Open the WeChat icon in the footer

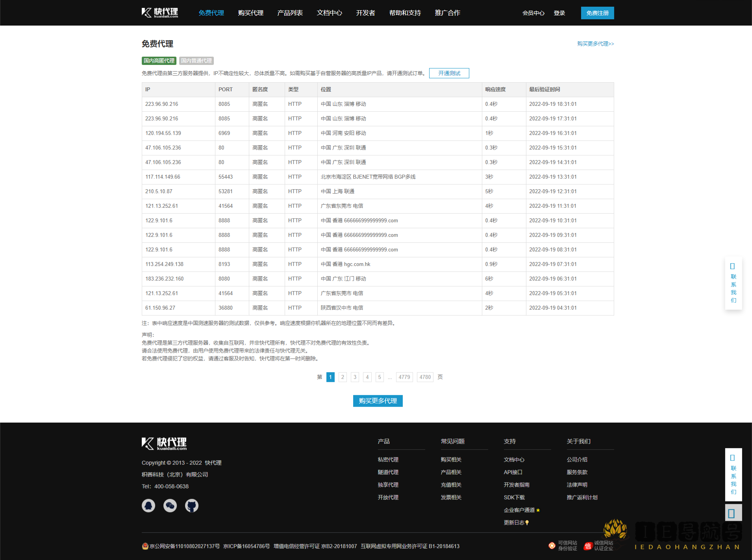click(x=170, y=506)
